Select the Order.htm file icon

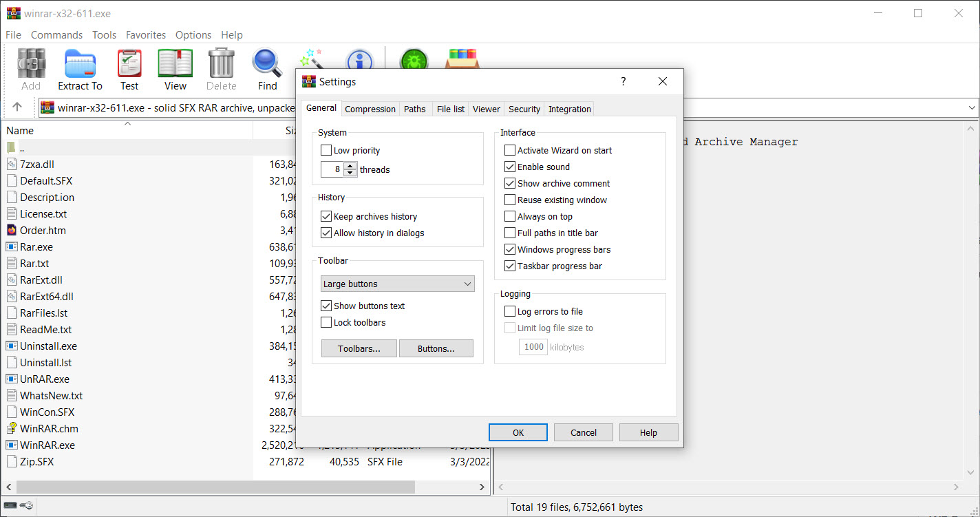12,230
